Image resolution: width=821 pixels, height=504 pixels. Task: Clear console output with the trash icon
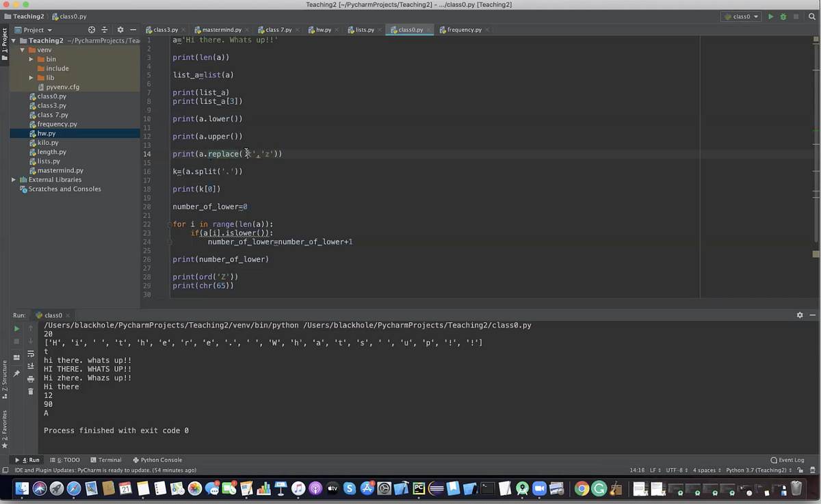point(30,390)
